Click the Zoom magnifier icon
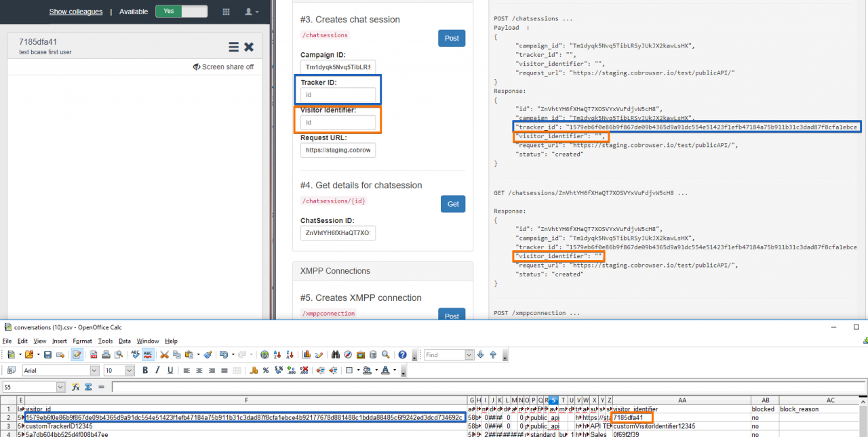 click(x=385, y=354)
